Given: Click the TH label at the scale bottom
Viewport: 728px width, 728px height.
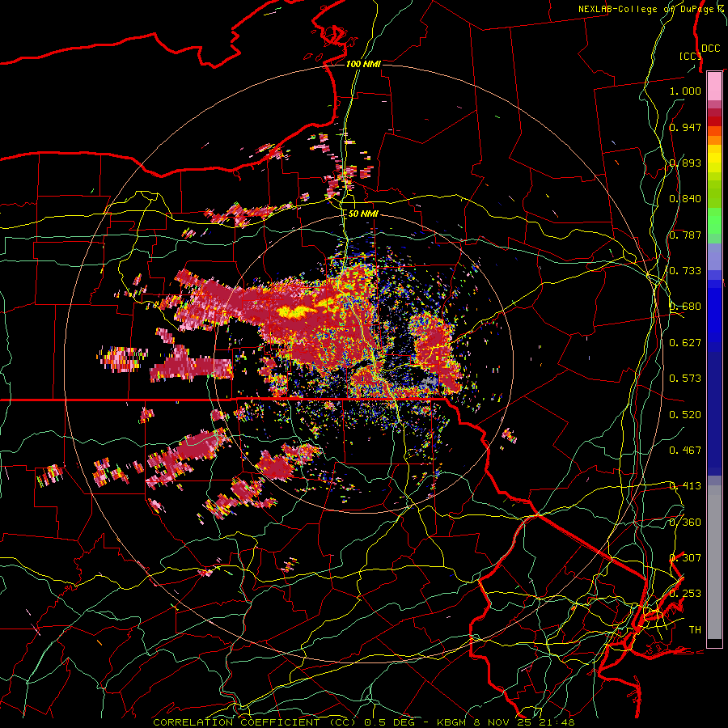Looking at the screenshot, I should pos(695,630).
